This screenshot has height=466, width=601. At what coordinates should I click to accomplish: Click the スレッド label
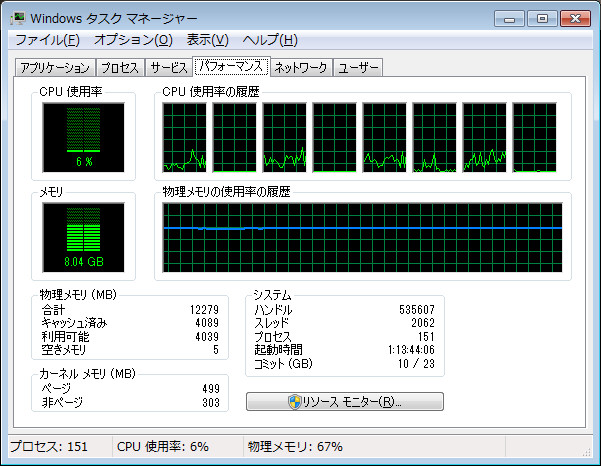271,323
